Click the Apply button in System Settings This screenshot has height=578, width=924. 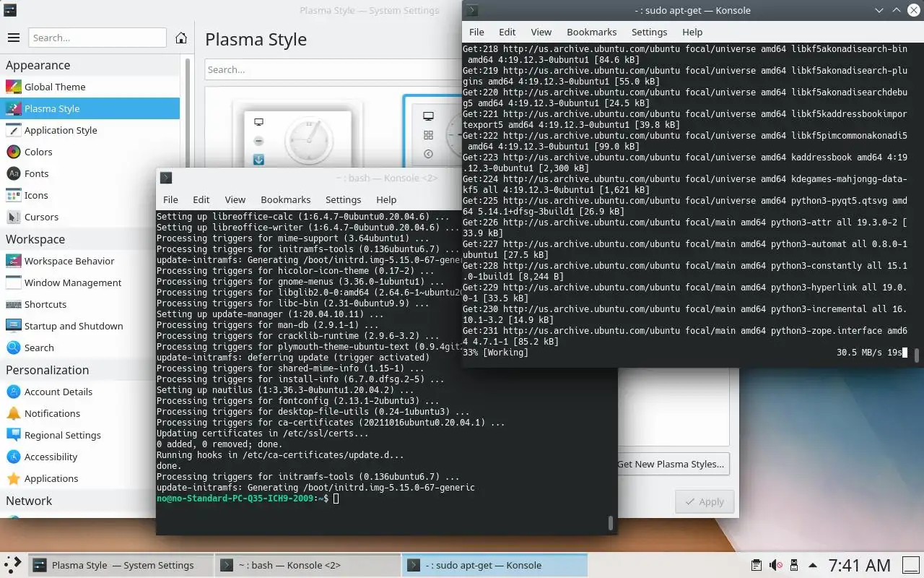tap(705, 501)
